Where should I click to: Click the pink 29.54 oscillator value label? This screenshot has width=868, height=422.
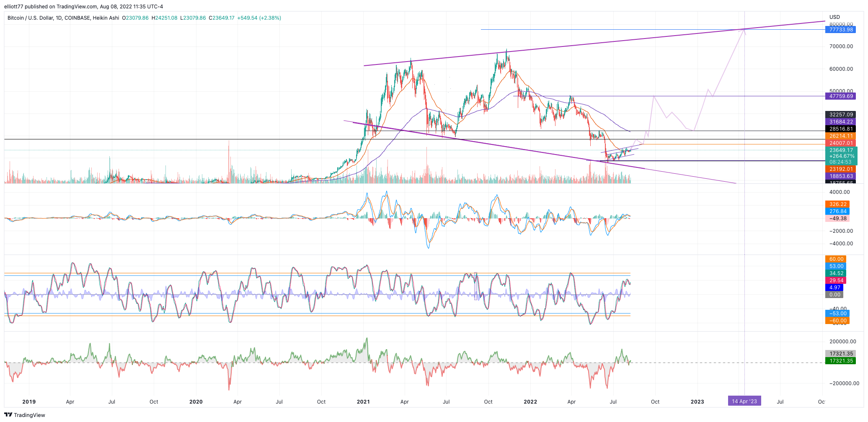coord(836,280)
